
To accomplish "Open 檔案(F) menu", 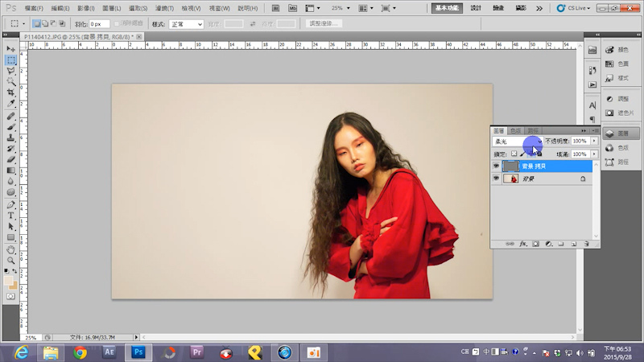I will (34, 8).
